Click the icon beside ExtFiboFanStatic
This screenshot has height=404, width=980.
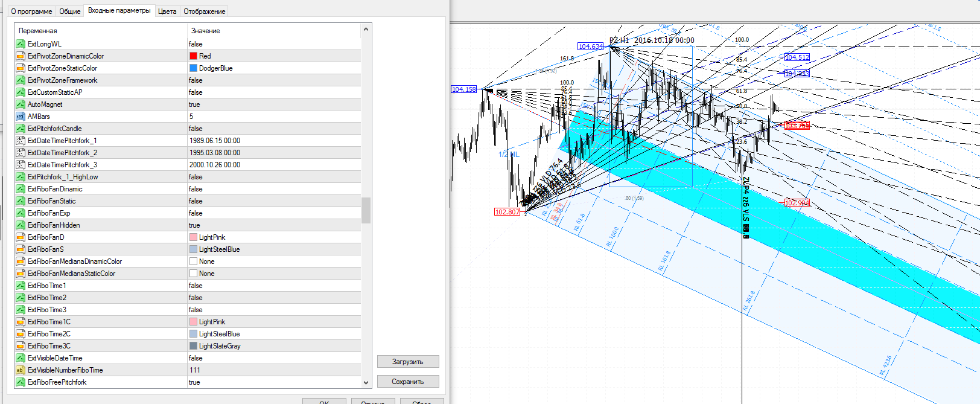pos(21,201)
